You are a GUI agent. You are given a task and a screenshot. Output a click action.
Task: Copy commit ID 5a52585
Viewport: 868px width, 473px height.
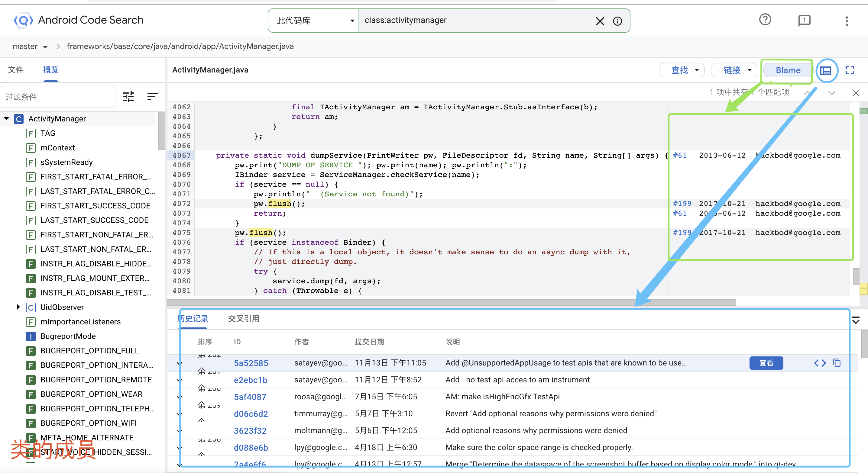pyautogui.click(x=837, y=363)
